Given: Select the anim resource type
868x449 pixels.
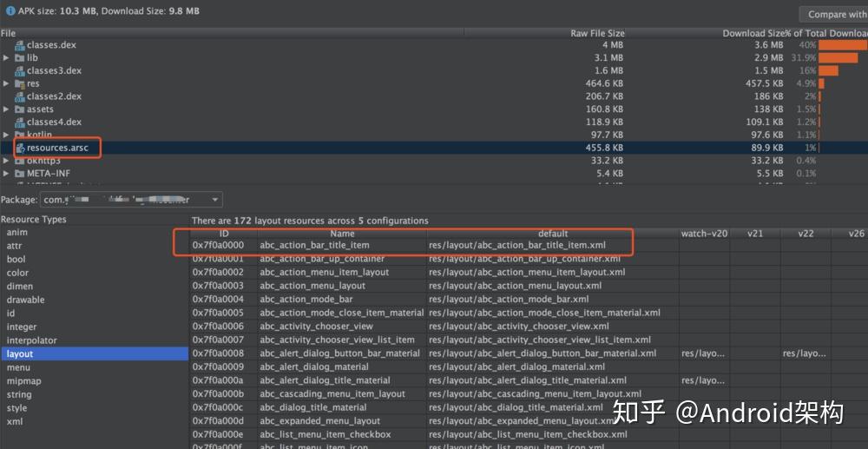Looking at the screenshot, I should (x=16, y=233).
